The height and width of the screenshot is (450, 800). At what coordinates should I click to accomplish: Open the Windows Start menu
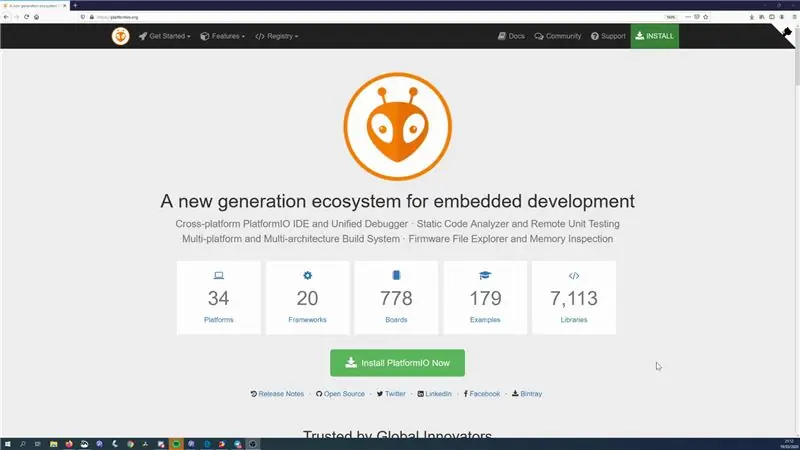point(7,444)
